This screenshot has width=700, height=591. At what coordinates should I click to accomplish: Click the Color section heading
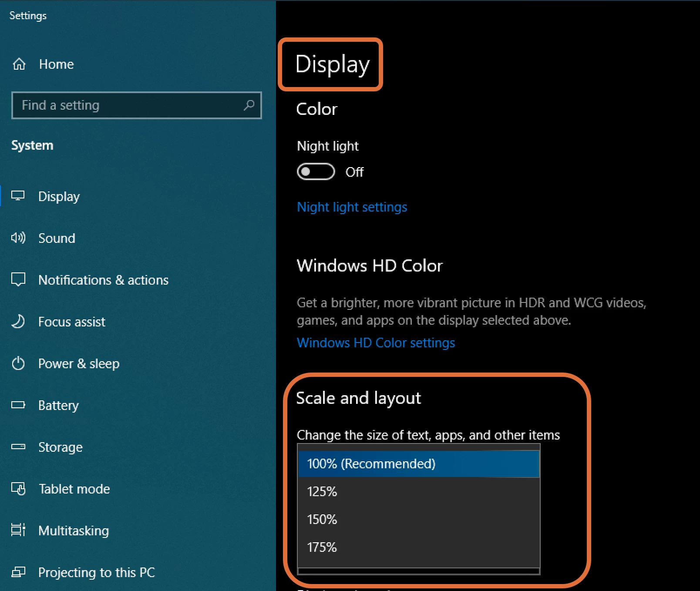[317, 109]
